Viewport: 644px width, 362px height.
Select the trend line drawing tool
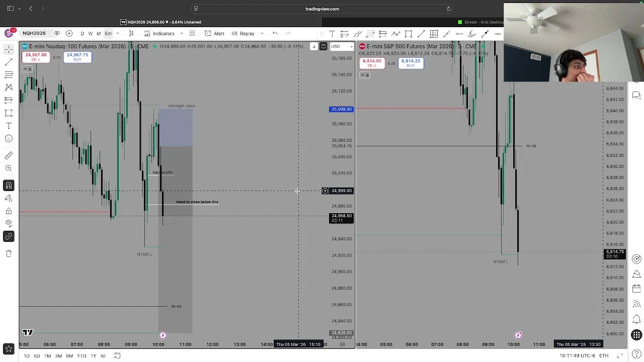[9, 62]
